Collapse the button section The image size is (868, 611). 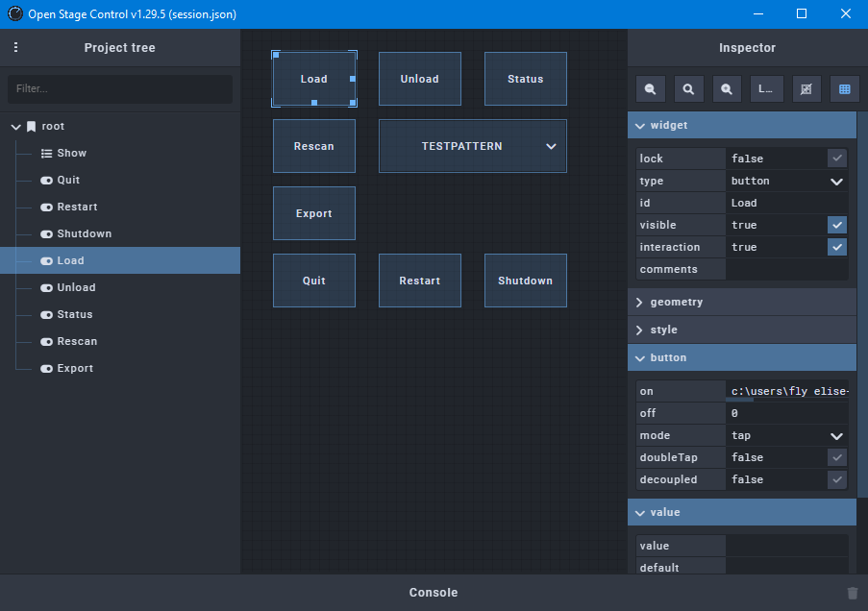tap(742, 357)
